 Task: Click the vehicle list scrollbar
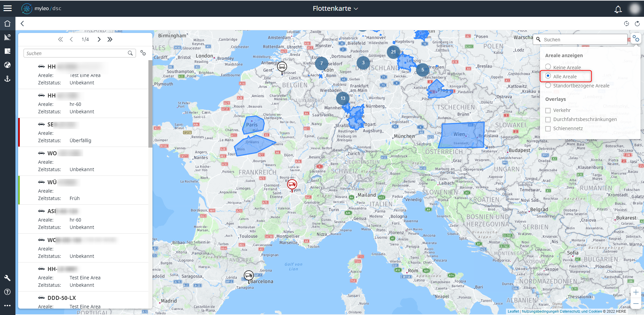150,104
